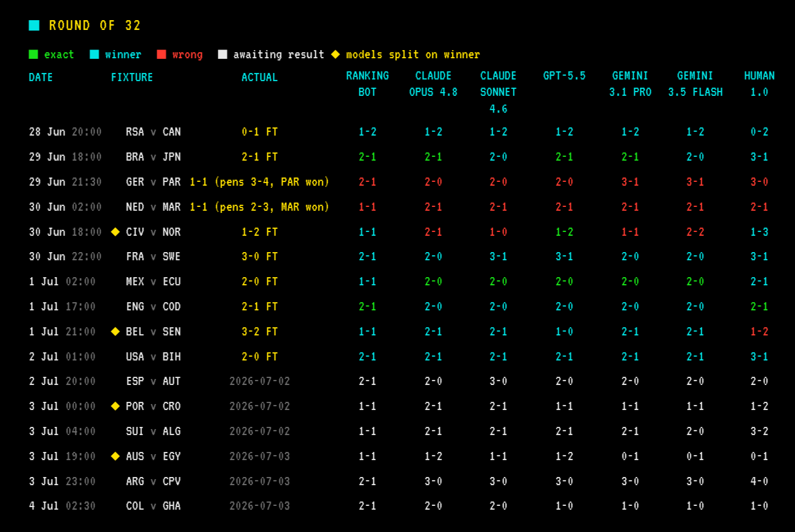Select the ARG v CPV fixture

coord(153,481)
